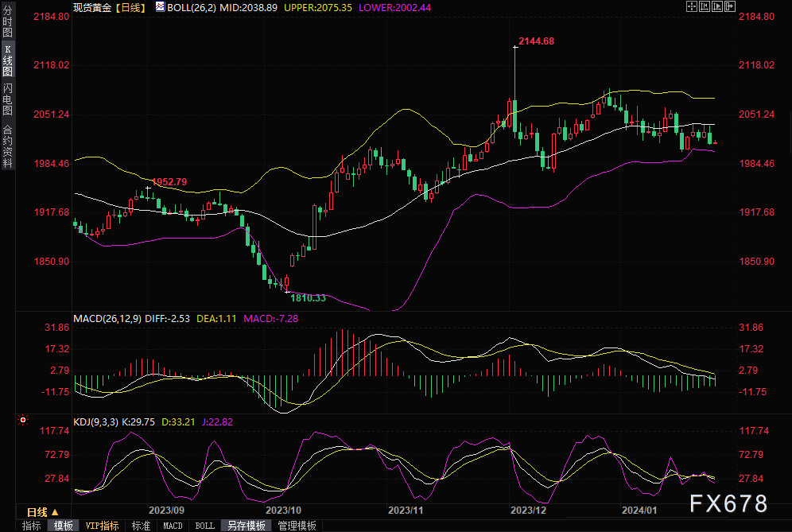This screenshot has width=792, height=532.
Task: Select the 指标 tab at bottom
Action: tap(31, 526)
